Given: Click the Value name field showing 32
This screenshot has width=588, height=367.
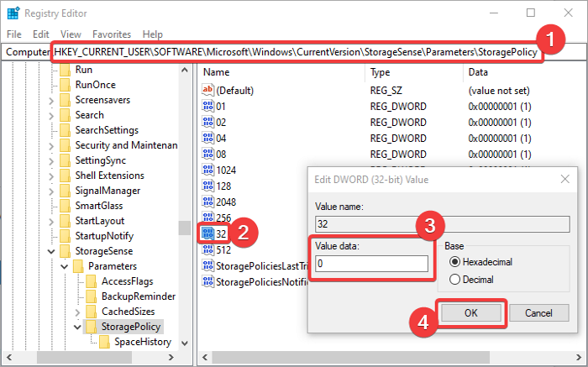Looking at the screenshot, I should (443, 223).
